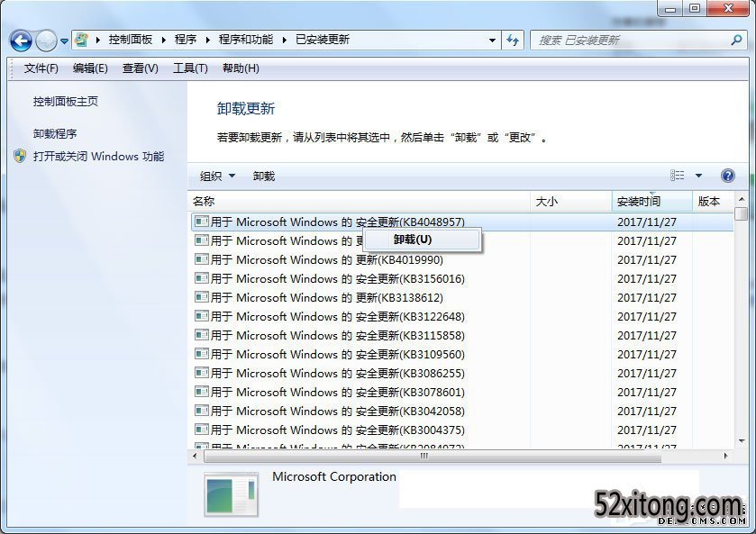Open view options dropdown arrow

click(698, 176)
